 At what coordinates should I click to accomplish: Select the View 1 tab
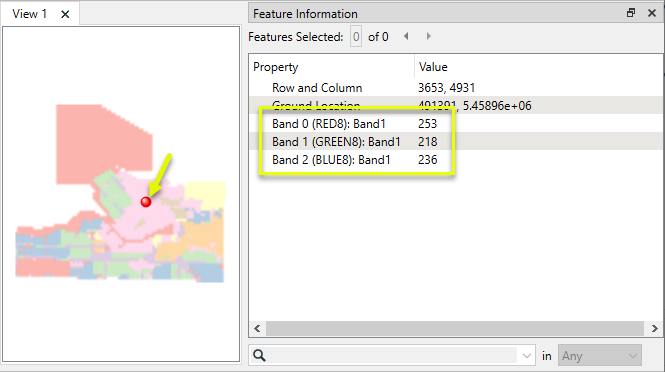pyautogui.click(x=29, y=14)
